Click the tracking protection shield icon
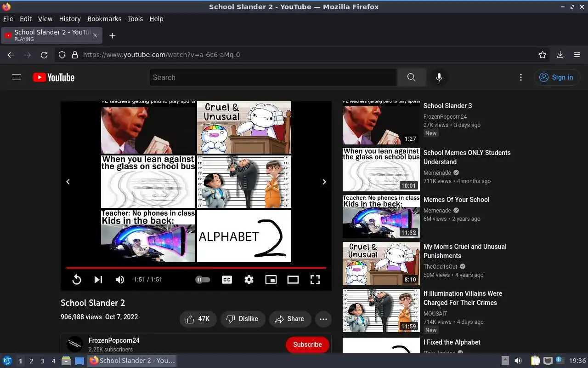588x368 pixels. pos(62,55)
